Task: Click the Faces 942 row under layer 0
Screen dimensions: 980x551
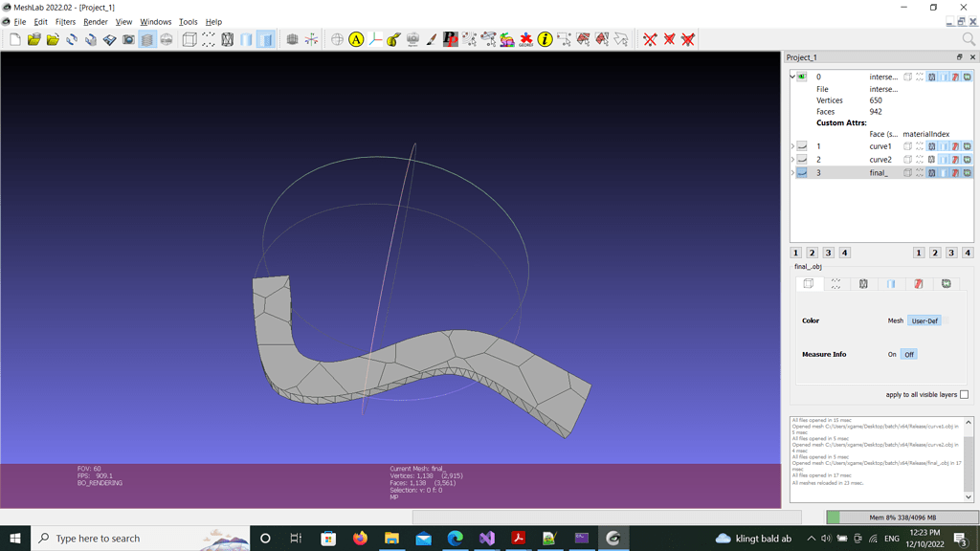Action: tap(881, 112)
